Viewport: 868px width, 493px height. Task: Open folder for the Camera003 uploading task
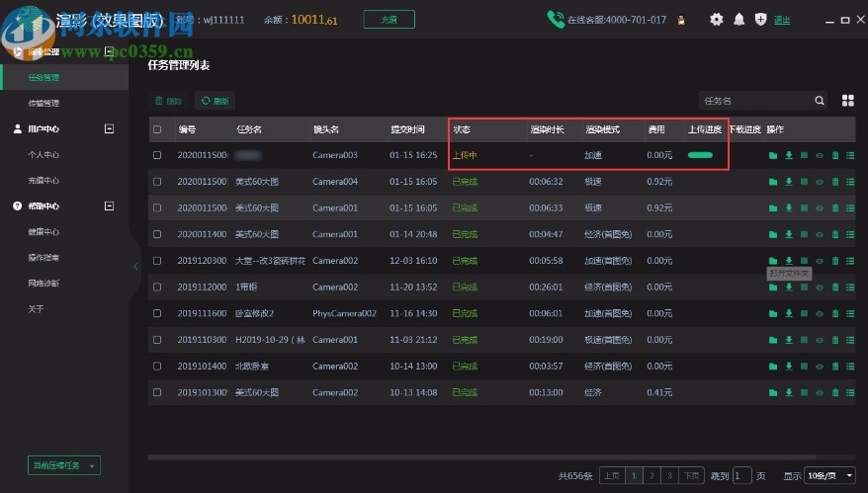pyautogui.click(x=773, y=155)
